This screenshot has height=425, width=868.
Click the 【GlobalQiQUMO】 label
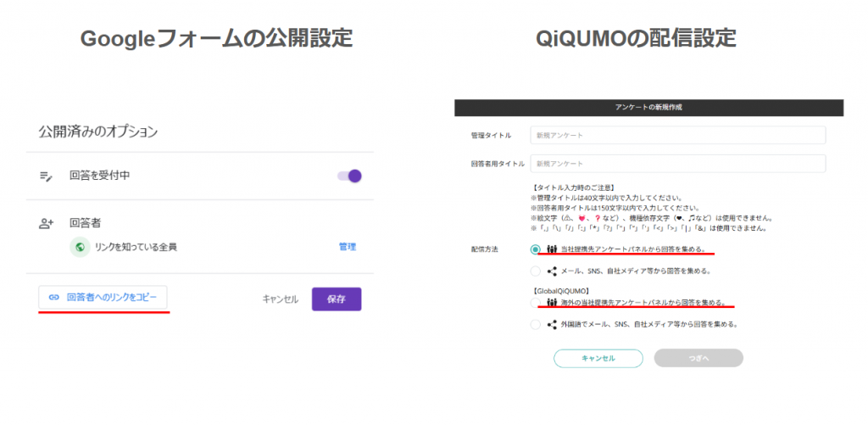tap(559, 290)
